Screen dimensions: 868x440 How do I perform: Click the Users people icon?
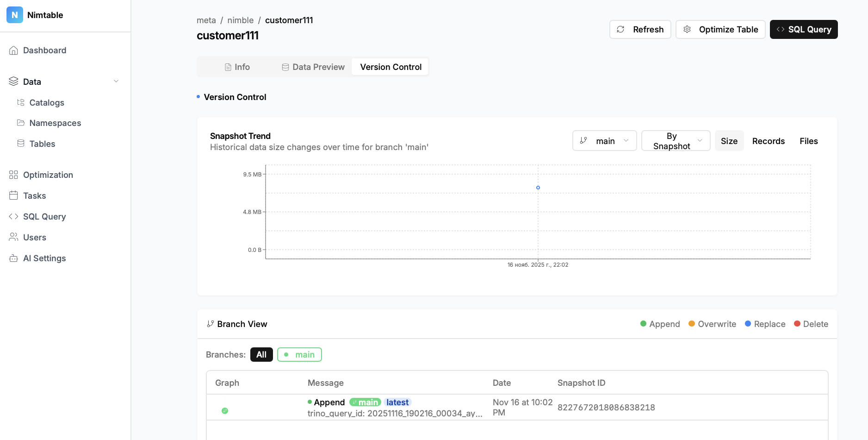(13, 237)
